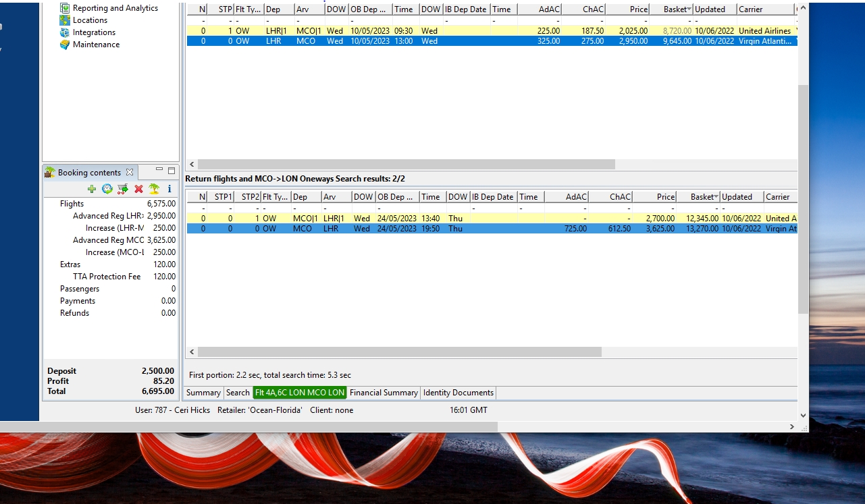The width and height of the screenshot is (865, 504).
Task: Select the 19:50 MCO to LHR return row
Action: click(x=492, y=229)
